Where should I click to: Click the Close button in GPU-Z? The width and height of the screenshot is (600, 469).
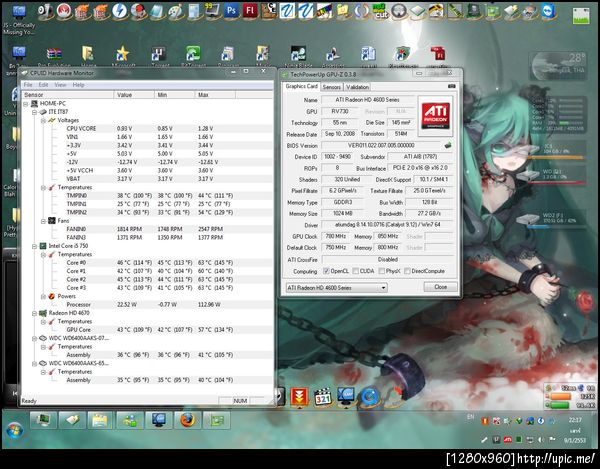440,287
